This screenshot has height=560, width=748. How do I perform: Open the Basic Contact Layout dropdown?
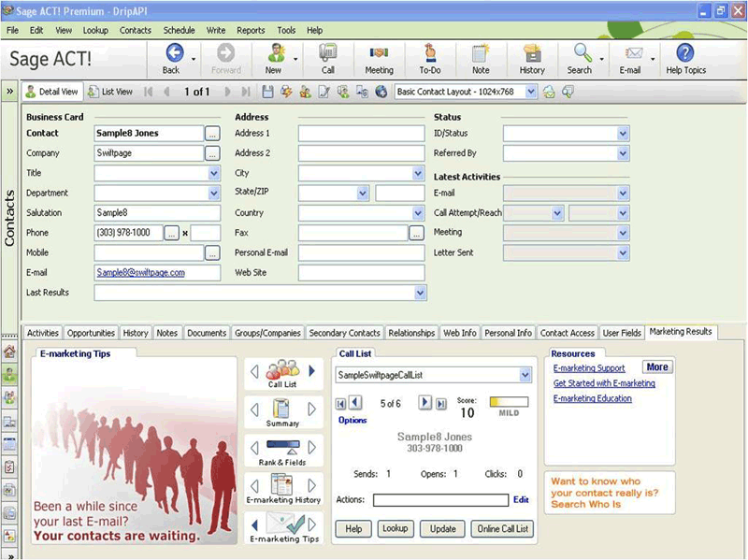[x=531, y=92]
